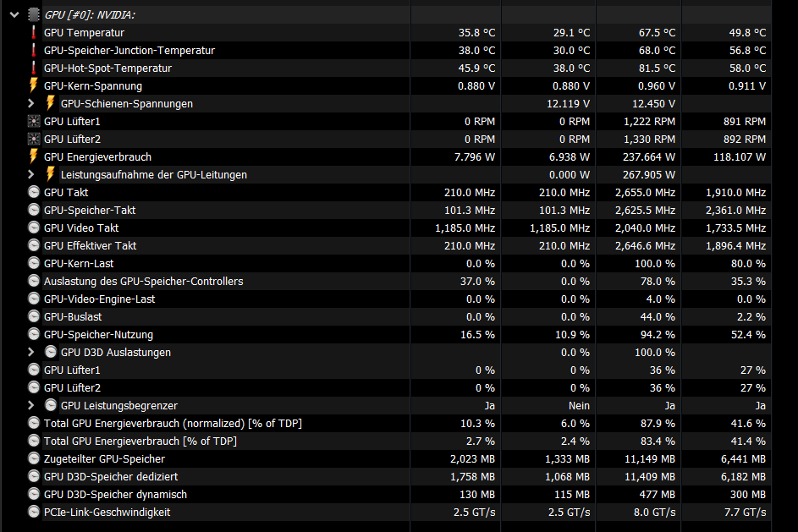The width and height of the screenshot is (798, 532).
Task: Click the 1,222 RPM fan1 maximum value
Action: (649, 122)
